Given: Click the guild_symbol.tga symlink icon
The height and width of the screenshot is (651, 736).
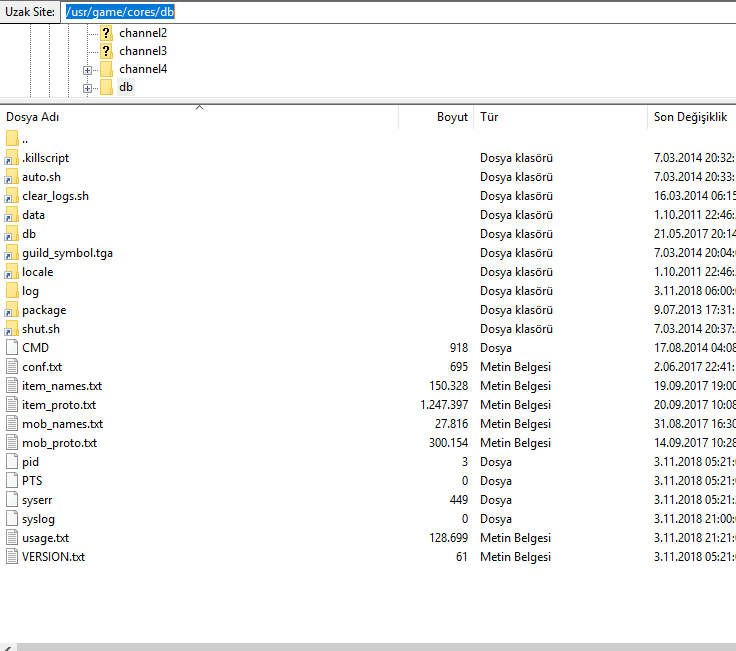Looking at the screenshot, I should click(12, 253).
